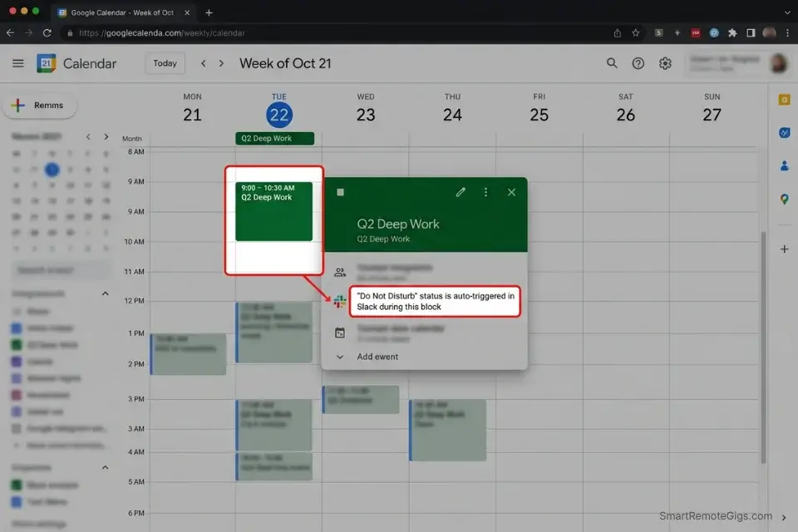This screenshot has height=532, width=798.
Task: Select Monday 21 column header
Action: click(192, 108)
